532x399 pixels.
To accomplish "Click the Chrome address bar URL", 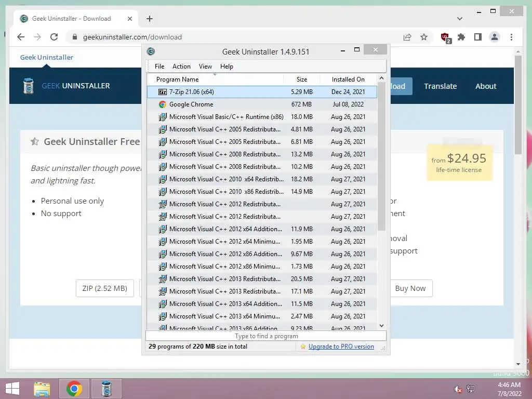I will pyautogui.click(x=132, y=37).
